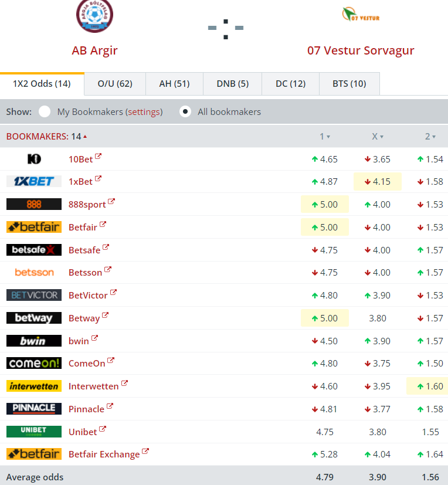Click the Unibet bookmaker logo
This screenshot has height=485, width=448.
pyautogui.click(x=34, y=431)
